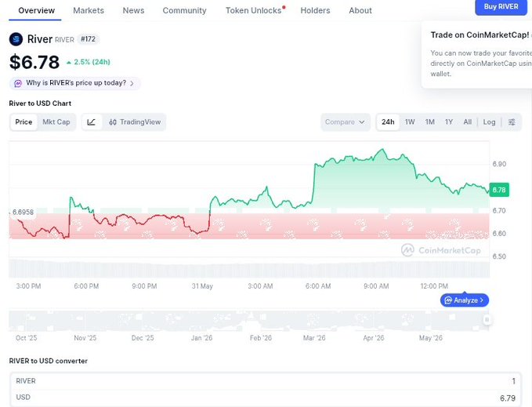
Task: Click the RIVER amount input field
Action: [x=266, y=381]
